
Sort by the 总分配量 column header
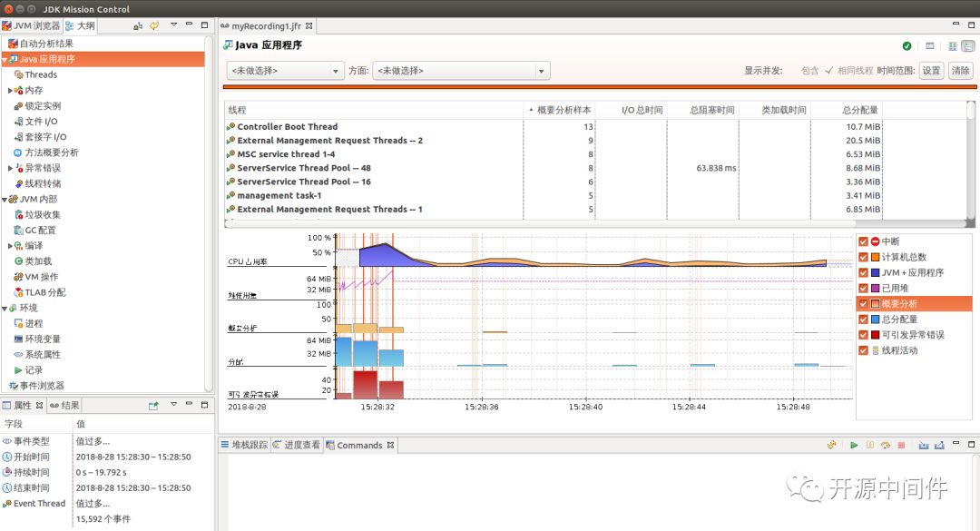[847, 110]
